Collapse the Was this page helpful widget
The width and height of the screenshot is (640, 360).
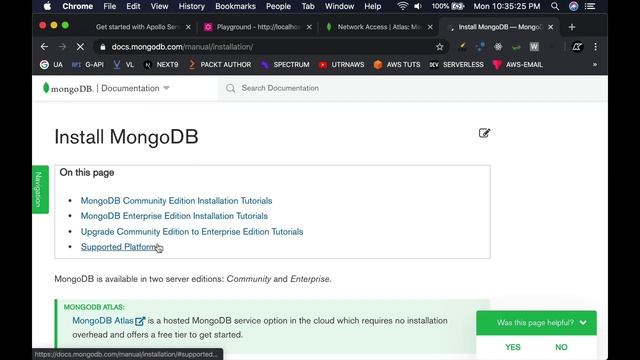click(x=583, y=323)
